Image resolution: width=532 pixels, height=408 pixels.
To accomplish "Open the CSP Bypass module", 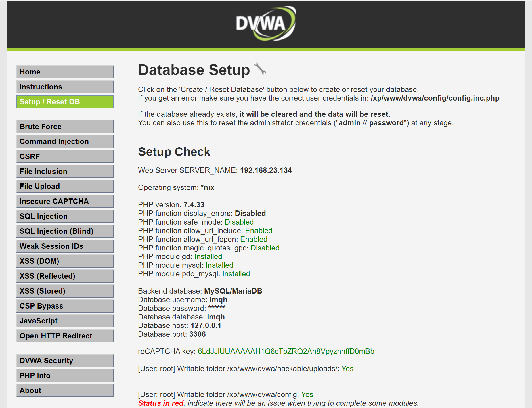I will coord(65,306).
